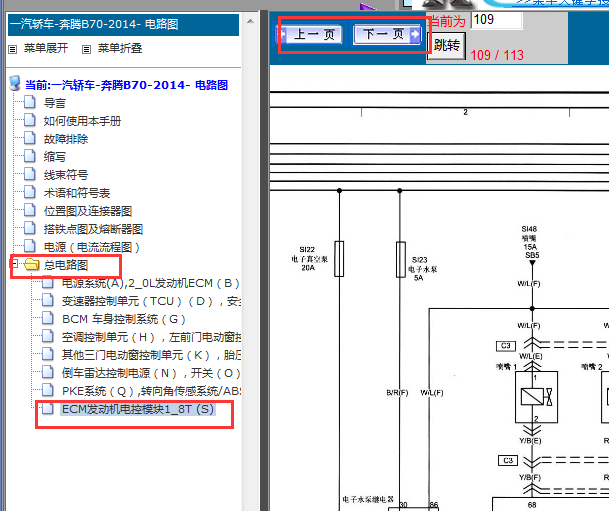Click the page icon next to 导言
This screenshot has width=609, height=511.
[30, 103]
